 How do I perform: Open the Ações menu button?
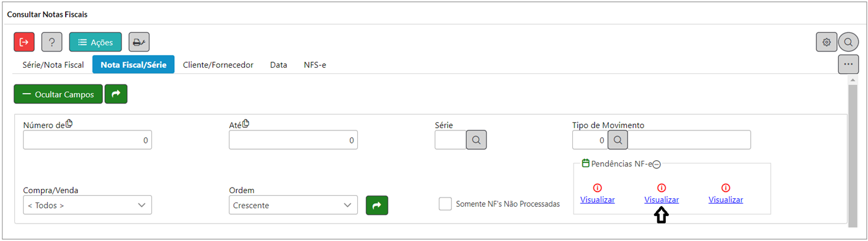[x=95, y=42]
